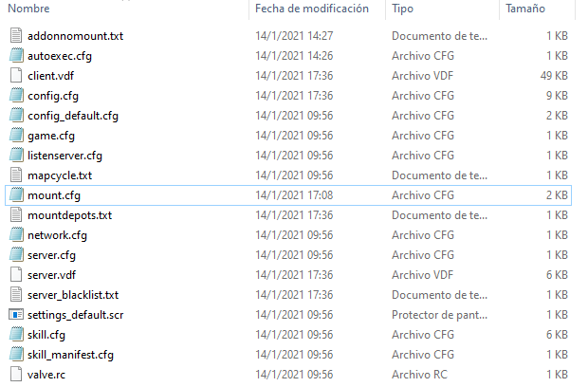The image size is (588, 387).
Task: Sort files by Tipo column header
Action: [402, 9]
